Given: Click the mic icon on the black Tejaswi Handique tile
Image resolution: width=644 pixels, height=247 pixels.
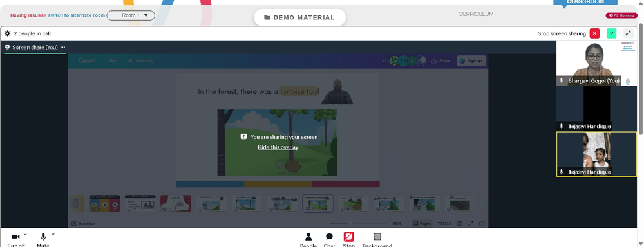Looking at the screenshot, I should click(x=562, y=126).
